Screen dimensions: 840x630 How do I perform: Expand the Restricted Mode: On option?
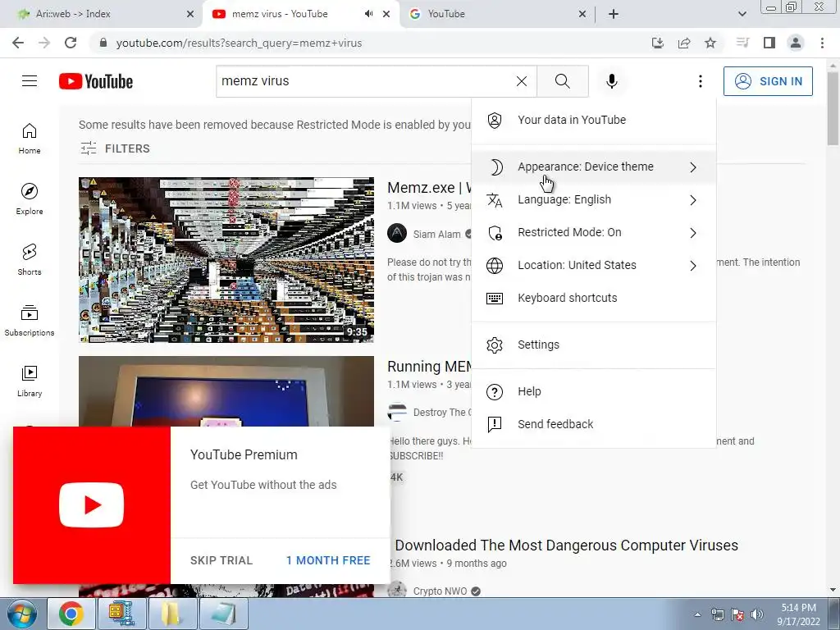tap(594, 232)
